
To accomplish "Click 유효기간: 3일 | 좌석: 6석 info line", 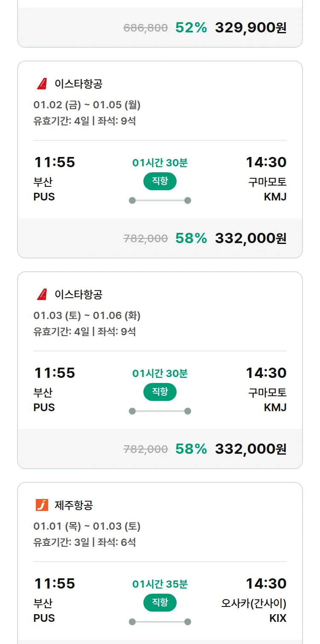I will click(84, 542).
